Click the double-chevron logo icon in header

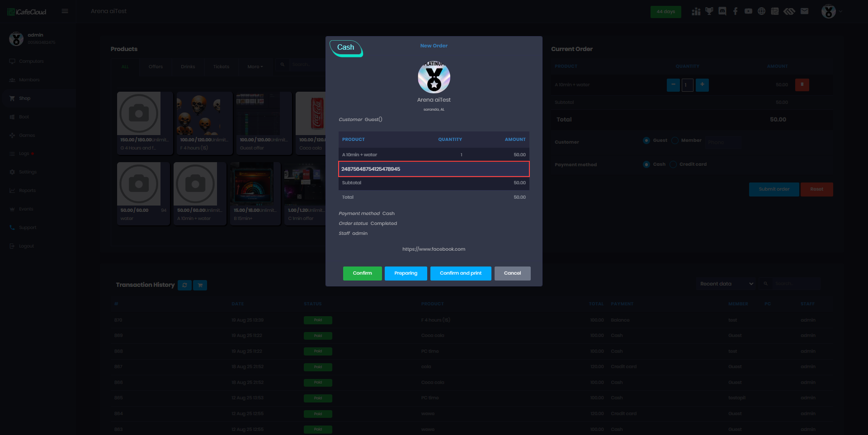tap(789, 11)
